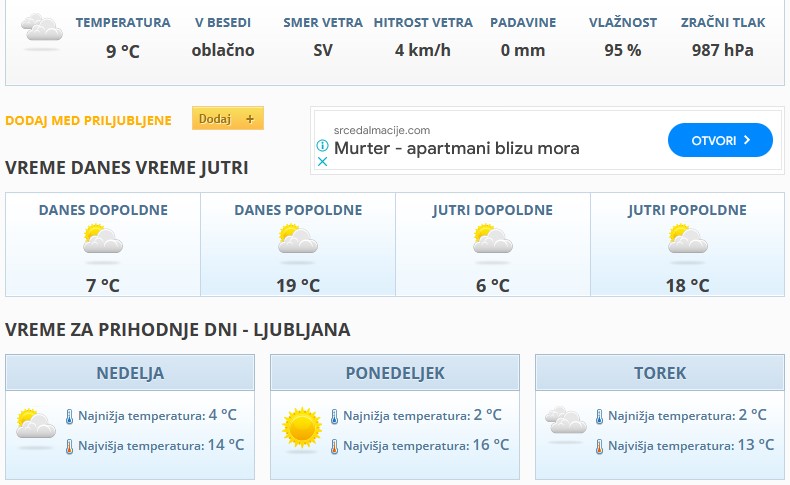The image size is (790, 485).
Task: Close the Murter apartments ad
Action: [x=322, y=160]
